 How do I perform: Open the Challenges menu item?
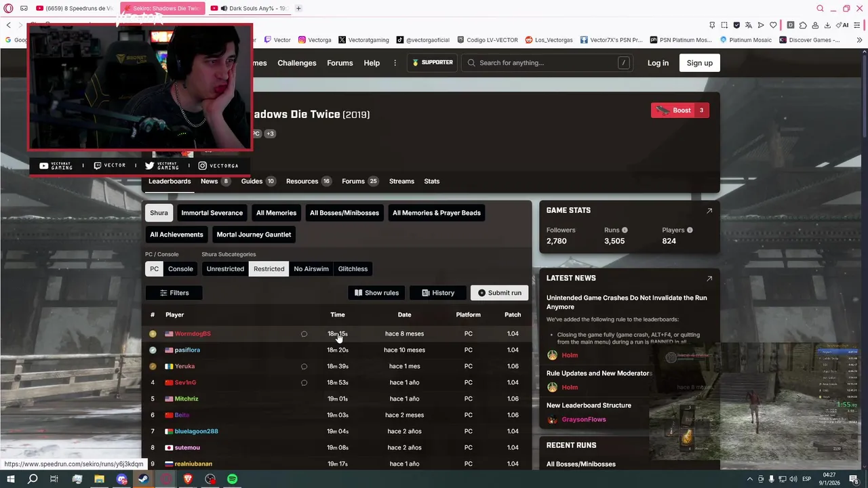297,63
